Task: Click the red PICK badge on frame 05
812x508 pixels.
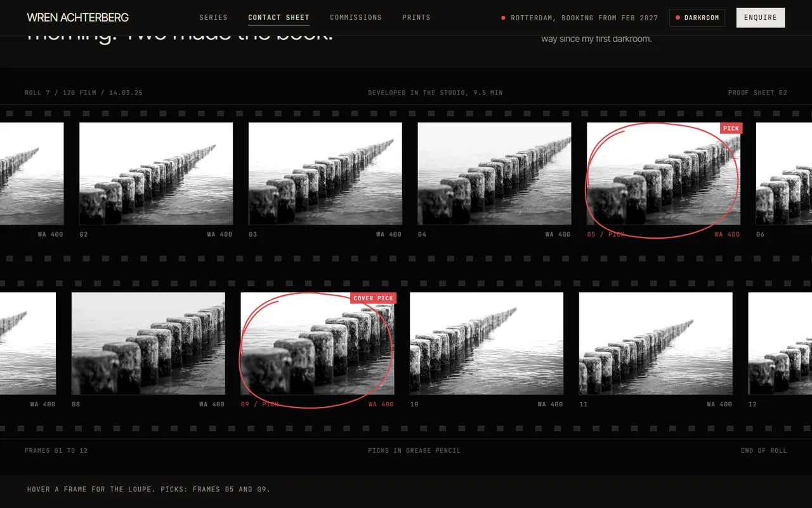Action: pos(731,128)
